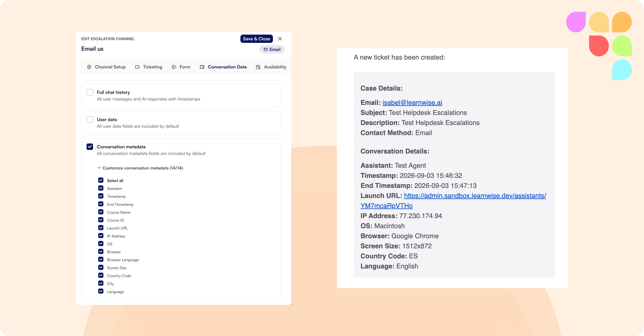The height and width of the screenshot is (336, 644).
Task: Collapse Customize conversation metadata section
Action: pyautogui.click(x=140, y=168)
